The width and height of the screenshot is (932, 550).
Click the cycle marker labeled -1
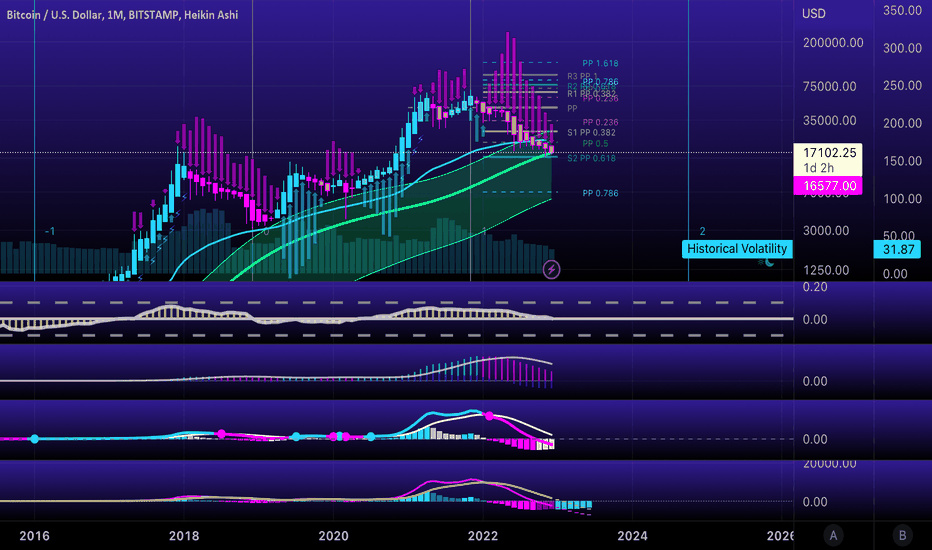50,231
